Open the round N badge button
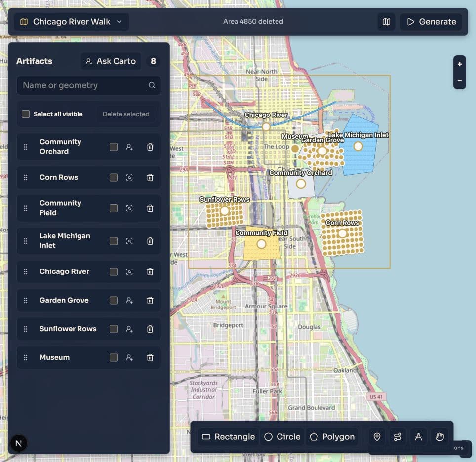Screen dimensions: 476x462 click(x=19, y=443)
